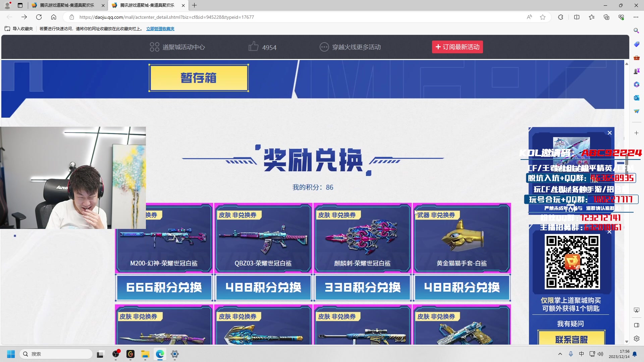Open Tab actions menu icon
The width and height of the screenshot is (644, 362).
coord(20,5)
